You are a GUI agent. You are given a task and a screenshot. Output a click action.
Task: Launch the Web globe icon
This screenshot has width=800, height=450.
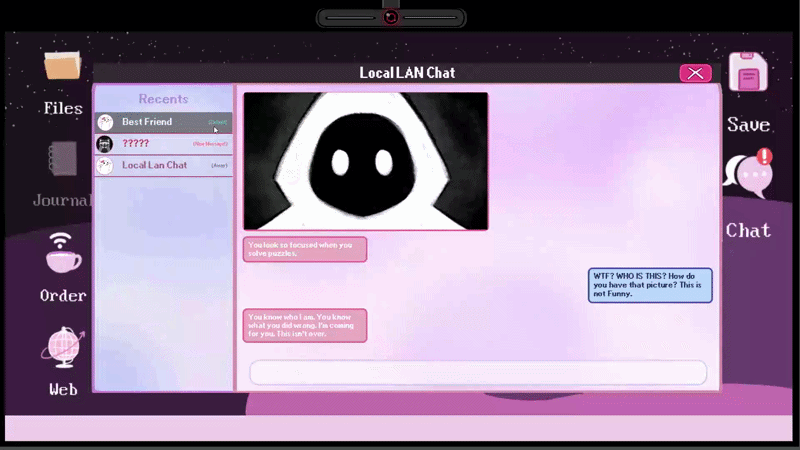point(63,347)
